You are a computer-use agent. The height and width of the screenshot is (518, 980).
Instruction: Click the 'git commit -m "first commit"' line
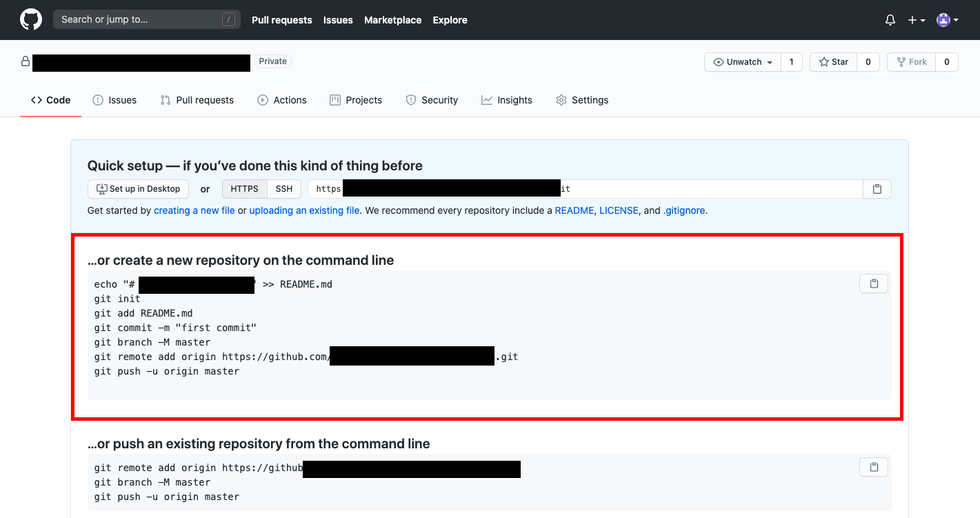[175, 328]
